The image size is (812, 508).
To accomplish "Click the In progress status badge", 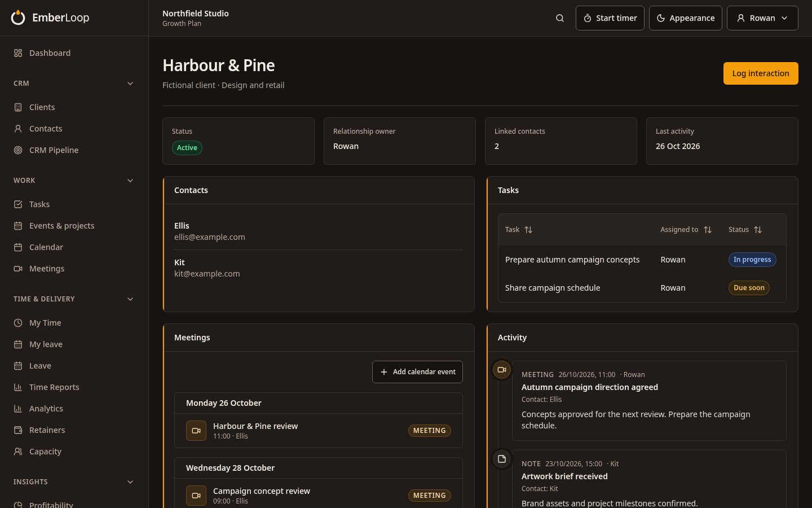I will [x=752, y=260].
